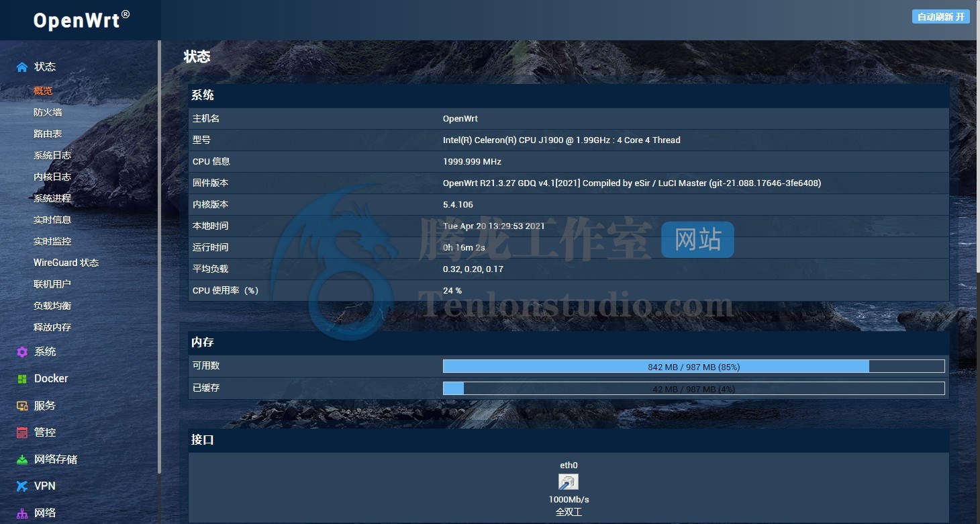The width and height of the screenshot is (980, 524).
Task: Click the purple 网络 topology icon
Action: [x=22, y=513]
